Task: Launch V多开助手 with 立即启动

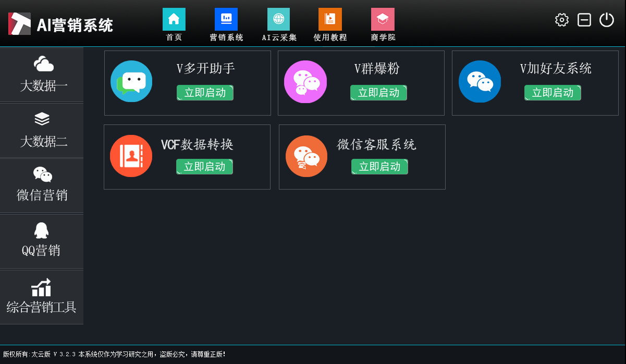Action: pos(205,93)
